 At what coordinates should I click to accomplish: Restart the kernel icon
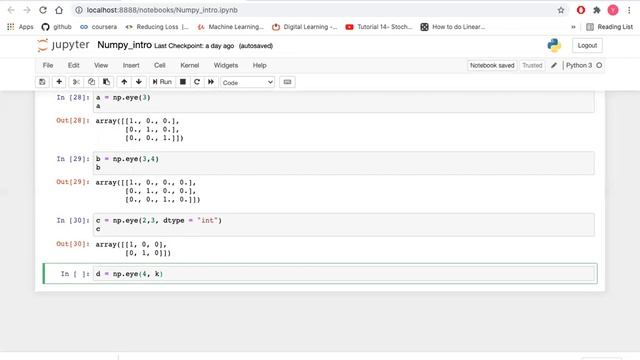(x=197, y=82)
